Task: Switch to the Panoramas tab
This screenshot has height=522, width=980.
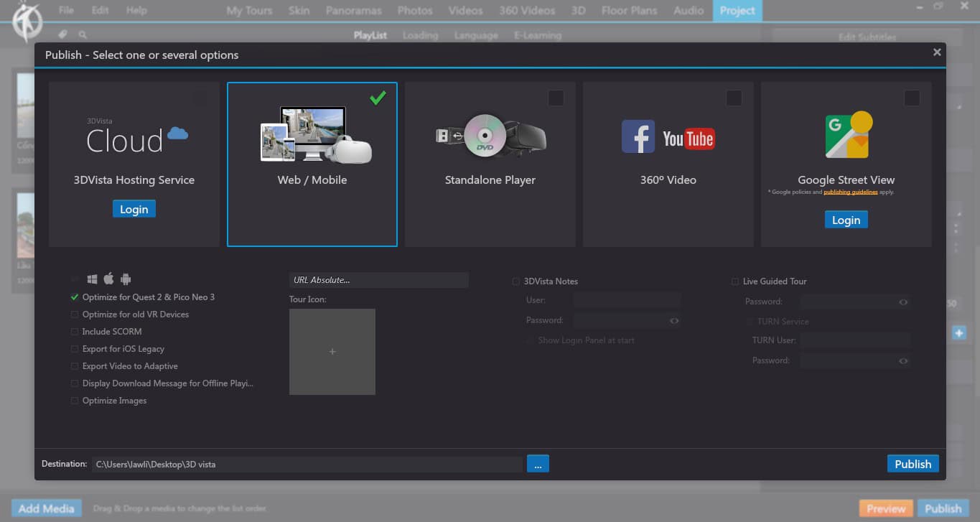Action: (x=353, y=11)
